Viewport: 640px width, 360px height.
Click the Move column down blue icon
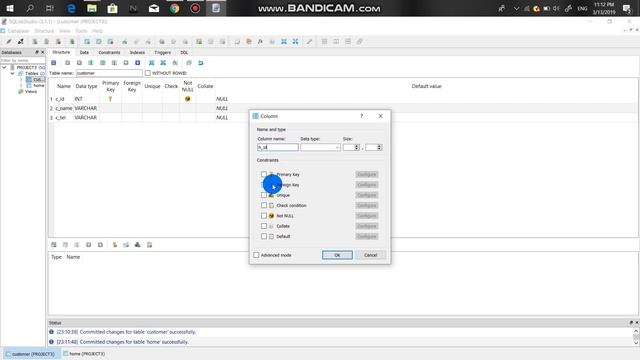coord(138,63)
